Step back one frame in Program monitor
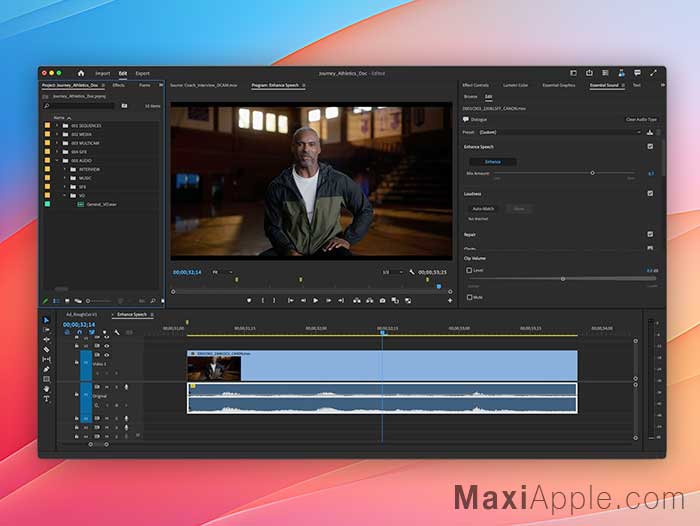Viewport: 700px width, 526px height. point(303,301)
